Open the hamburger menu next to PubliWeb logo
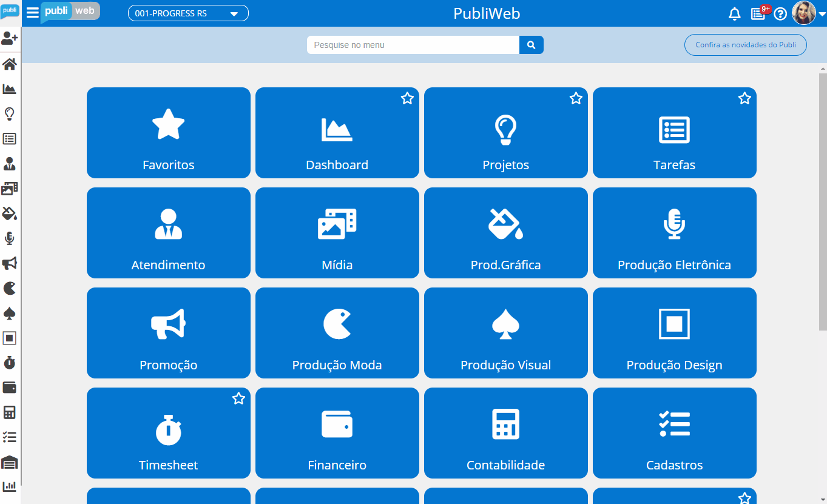This screenshot has height=504, width=827. coord(33,13)
